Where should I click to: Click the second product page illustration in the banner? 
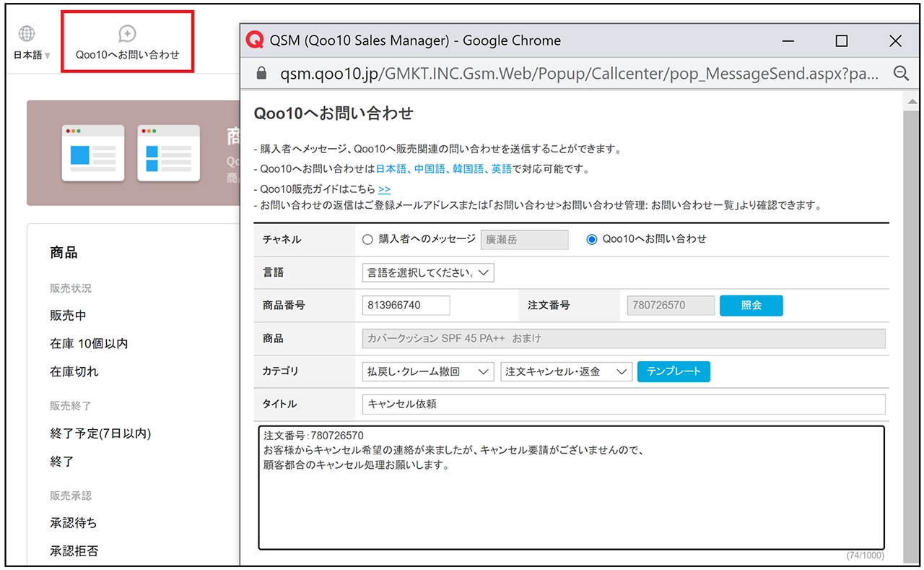tap(168, 152)
